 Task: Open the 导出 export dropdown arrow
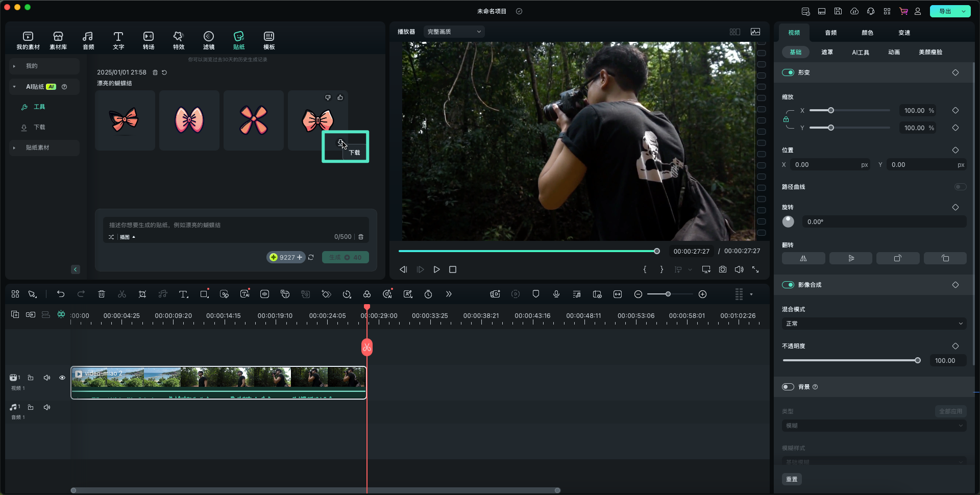(x=964, y=11)
